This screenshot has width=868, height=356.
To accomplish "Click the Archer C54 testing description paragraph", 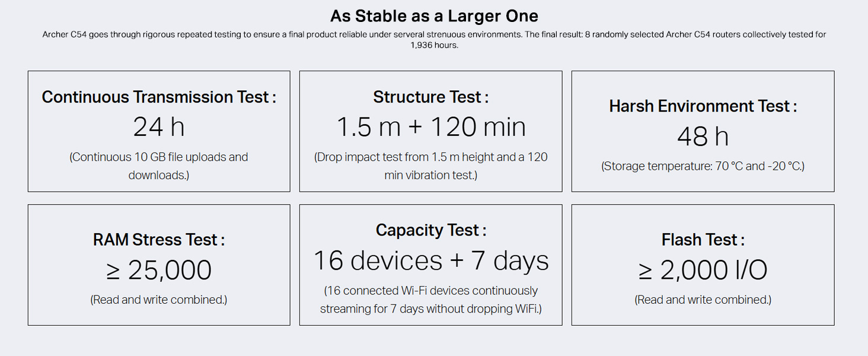I will (x=434, y=40).
